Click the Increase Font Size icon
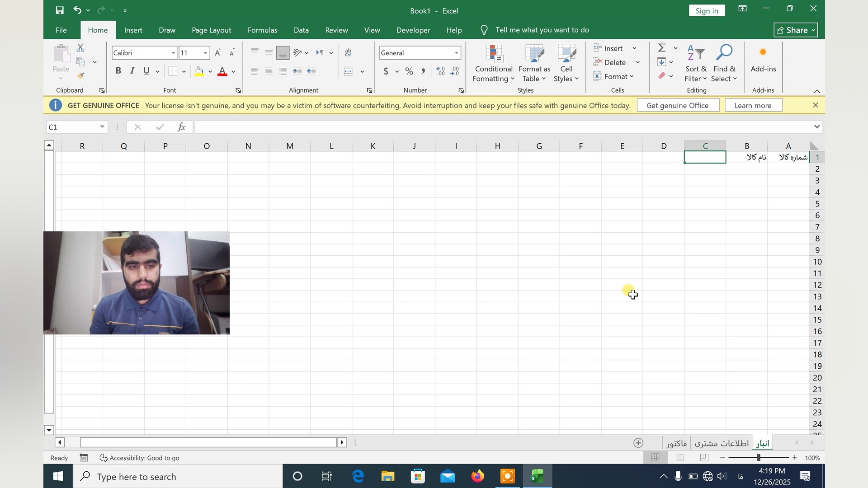 [218, 53]
